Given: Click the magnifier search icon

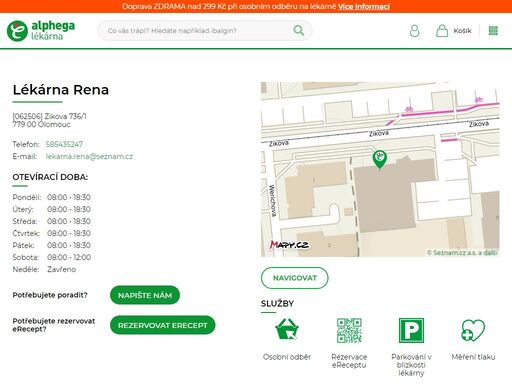Looking at the screenshot, I should coord(299,30).
